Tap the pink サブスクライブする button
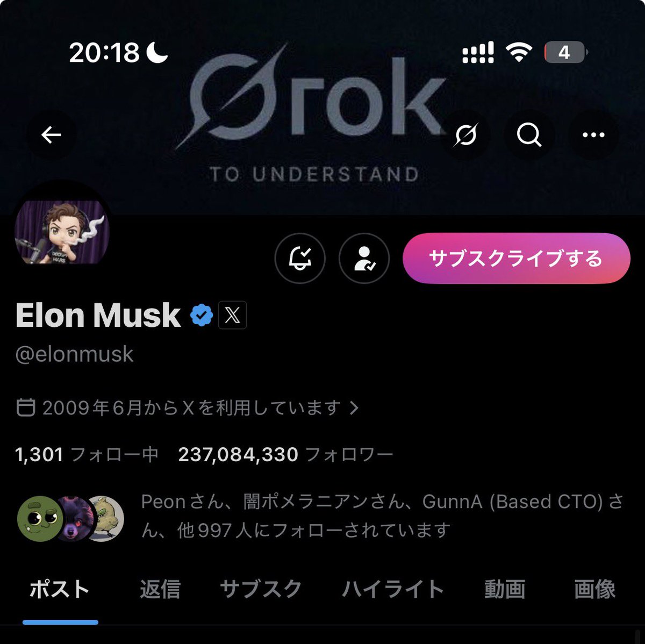The image size is (645, 644). (x=516, y=259)
